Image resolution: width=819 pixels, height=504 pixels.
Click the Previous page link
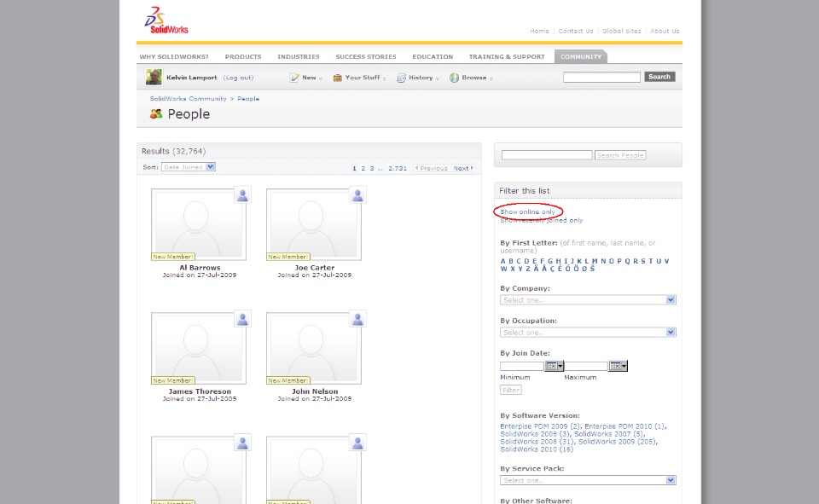(x=431, y=168)
